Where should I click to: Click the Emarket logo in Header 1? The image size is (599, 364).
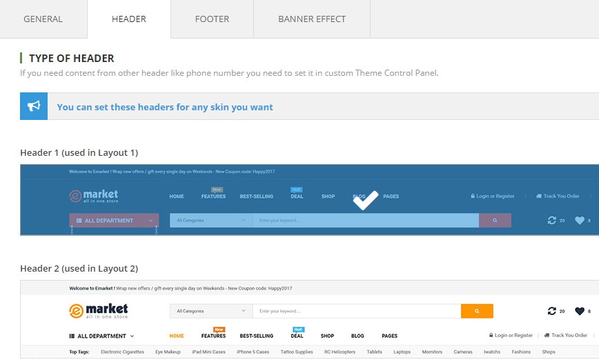tap(94, 196)
